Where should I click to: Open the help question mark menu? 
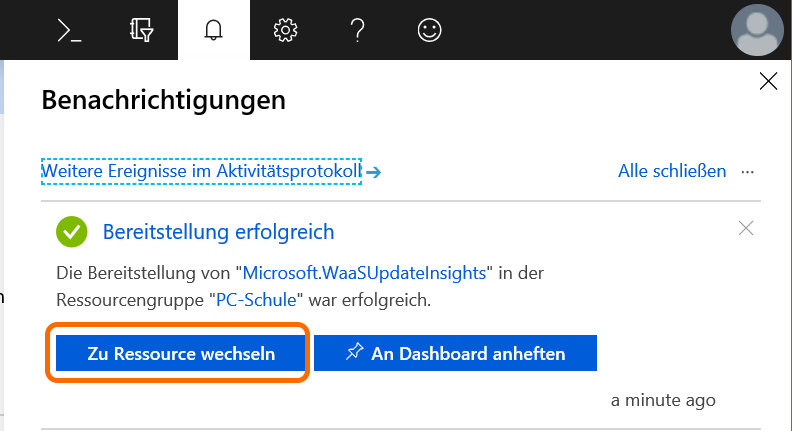pyautogui.click(x=357, y=30)
